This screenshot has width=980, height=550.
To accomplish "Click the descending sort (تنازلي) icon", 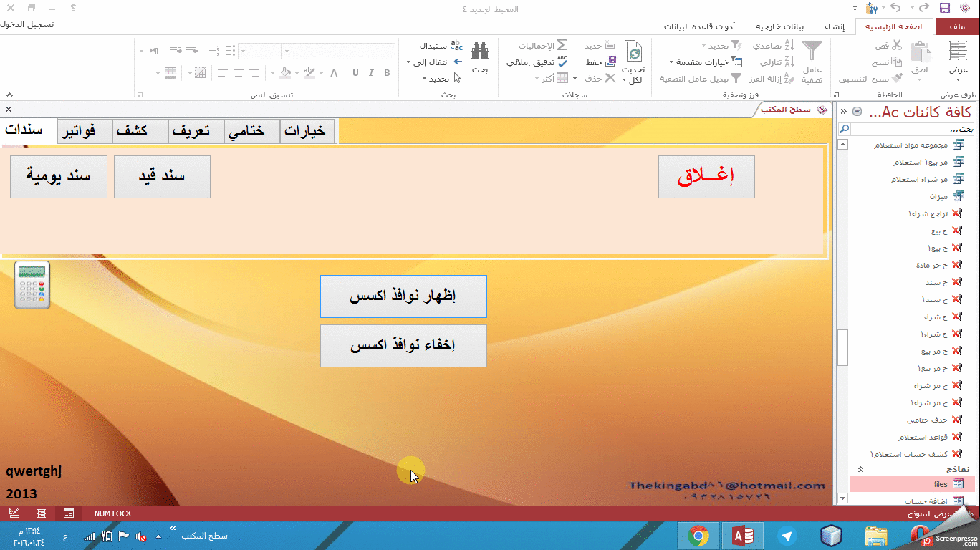I will pyautogui.click(x=789, y=62).
